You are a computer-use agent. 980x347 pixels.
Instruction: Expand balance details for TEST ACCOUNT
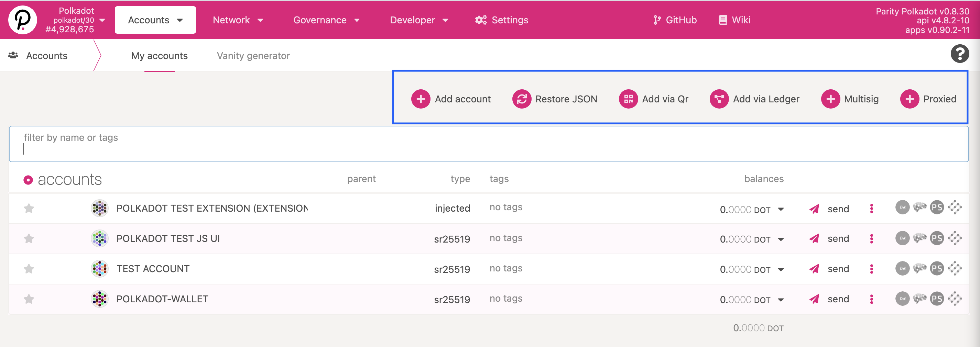[781, 270]
